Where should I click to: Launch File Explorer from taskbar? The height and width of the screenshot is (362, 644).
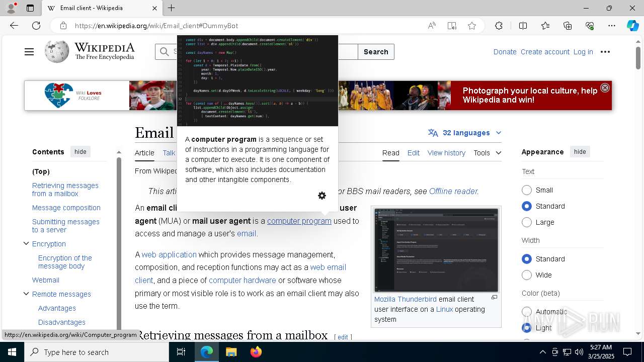(231, 352)
